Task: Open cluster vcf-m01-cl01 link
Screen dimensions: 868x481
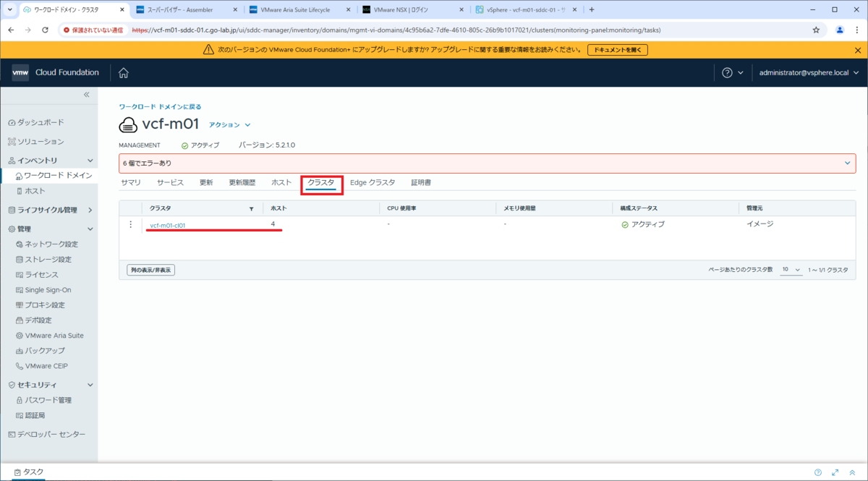Action: coord(168,225)
